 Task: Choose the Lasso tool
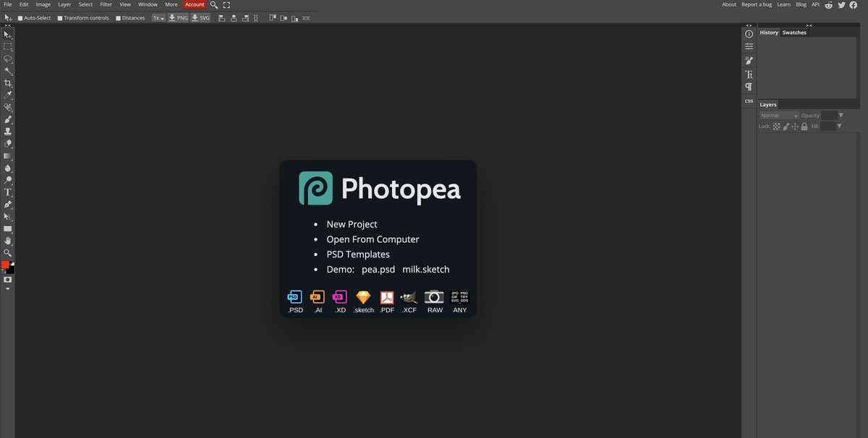pyautogui.click(x=8, y=59)
